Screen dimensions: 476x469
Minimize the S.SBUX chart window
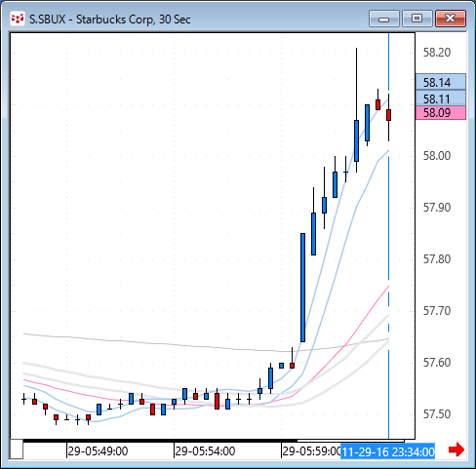click(x=384, y=19)
